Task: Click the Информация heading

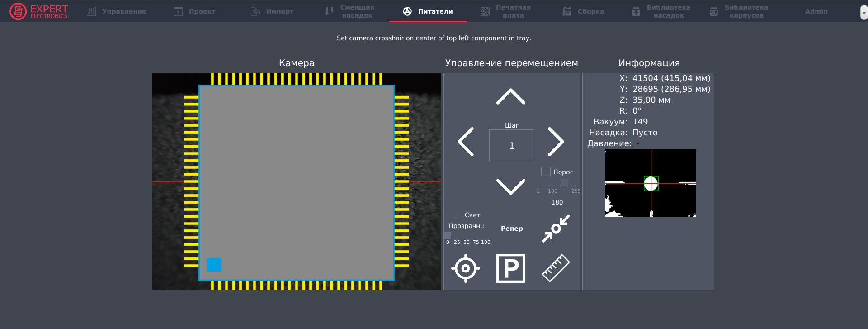Action: tap(649, 63)
